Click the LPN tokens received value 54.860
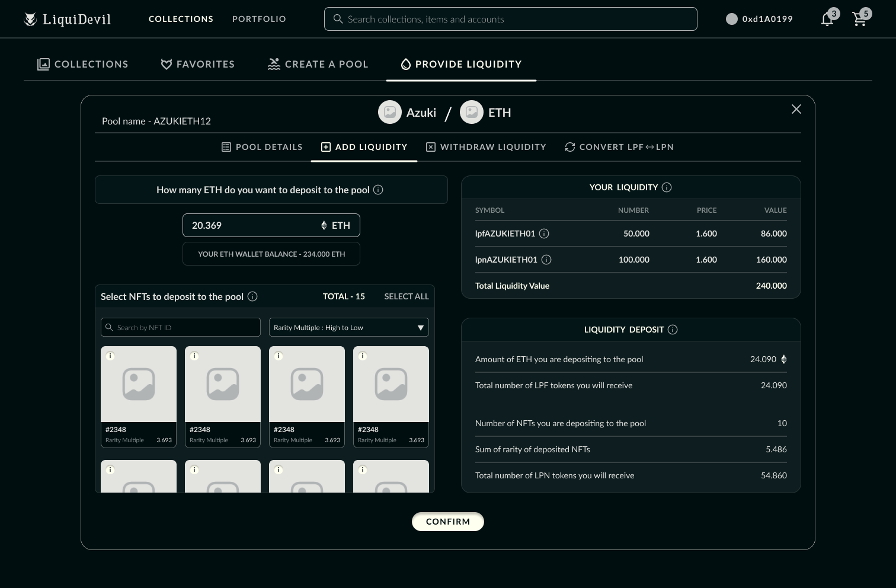 pos(774,475)
